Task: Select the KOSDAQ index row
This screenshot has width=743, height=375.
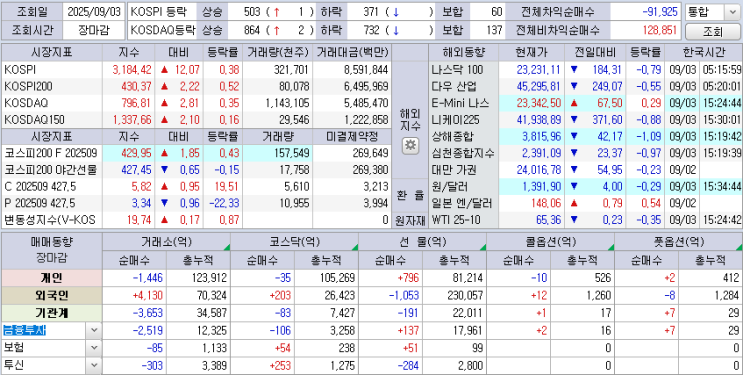Action: point(197,103)
